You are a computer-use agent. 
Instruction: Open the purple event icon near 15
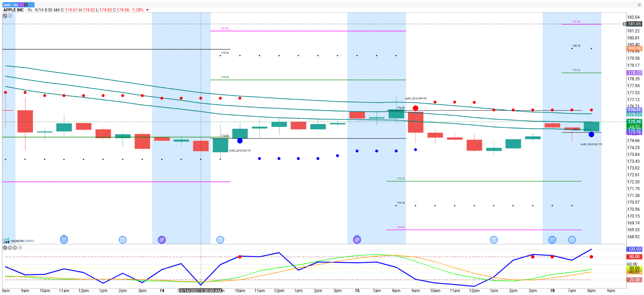pos(357,240)
